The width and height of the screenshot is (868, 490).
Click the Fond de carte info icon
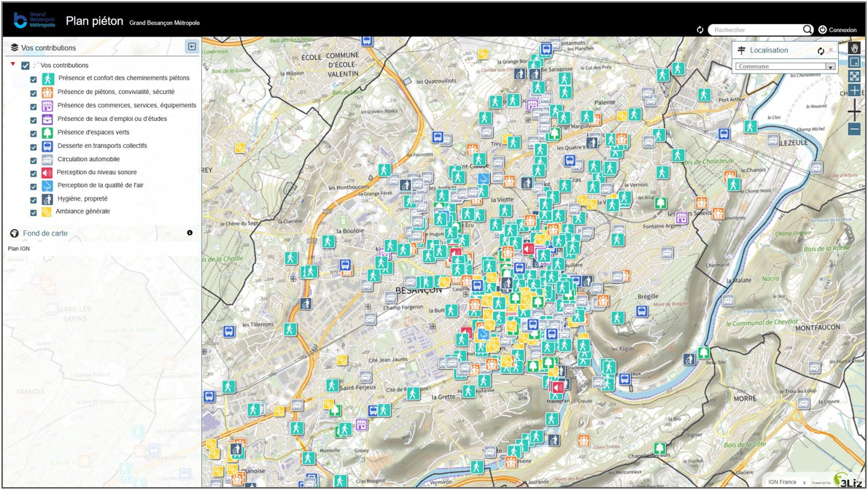(x=190, y=233)
